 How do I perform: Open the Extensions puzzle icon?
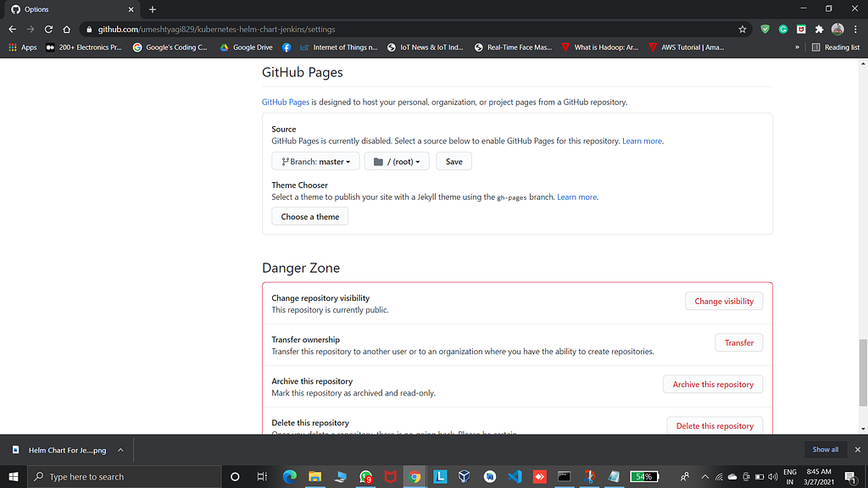pos(820,30)
